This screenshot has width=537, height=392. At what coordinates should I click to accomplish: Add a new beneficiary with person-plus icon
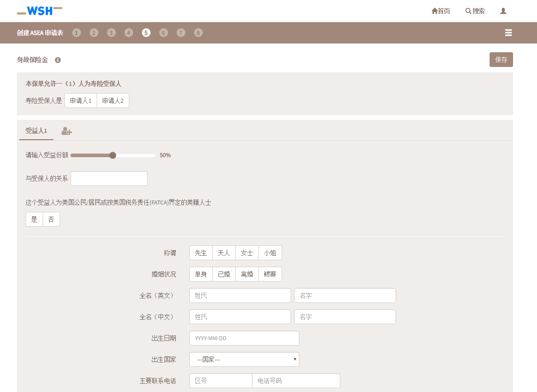[67, 131]
